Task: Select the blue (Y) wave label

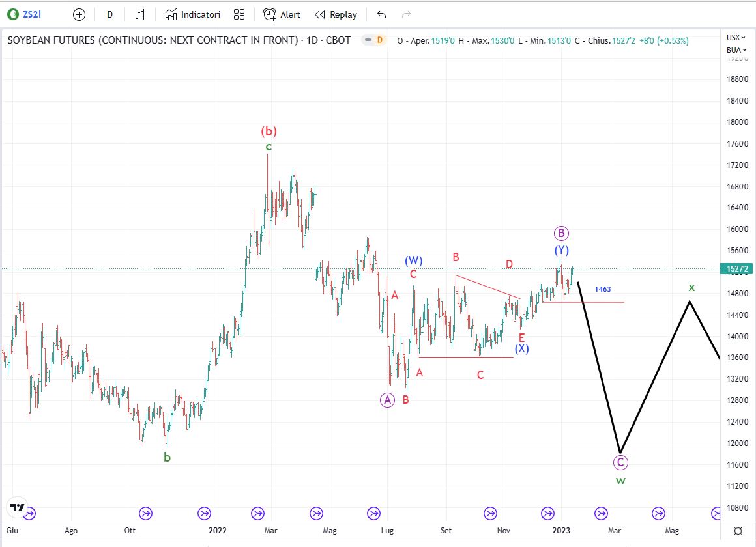Action: [x=561, y=250]
